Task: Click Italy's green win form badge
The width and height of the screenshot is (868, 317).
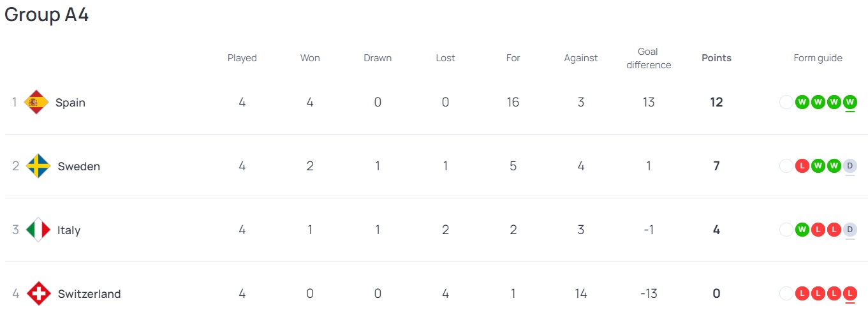Action: pyautogui.click(x=802, y=230)
